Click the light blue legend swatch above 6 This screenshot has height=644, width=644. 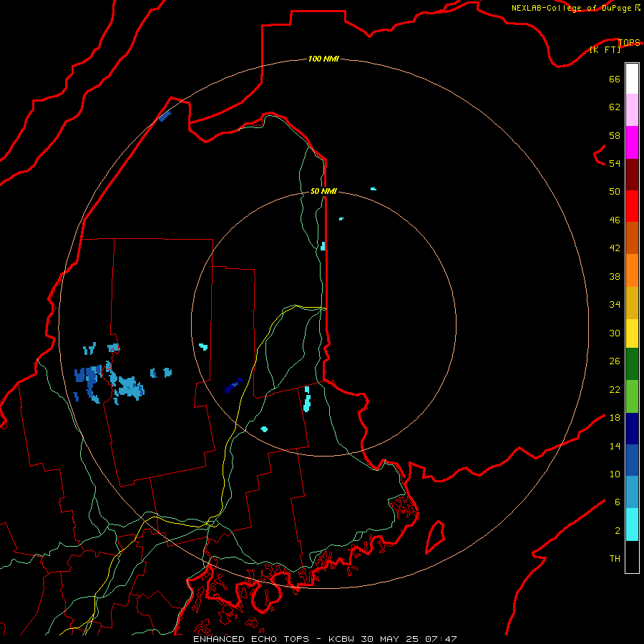click(632, 492)
